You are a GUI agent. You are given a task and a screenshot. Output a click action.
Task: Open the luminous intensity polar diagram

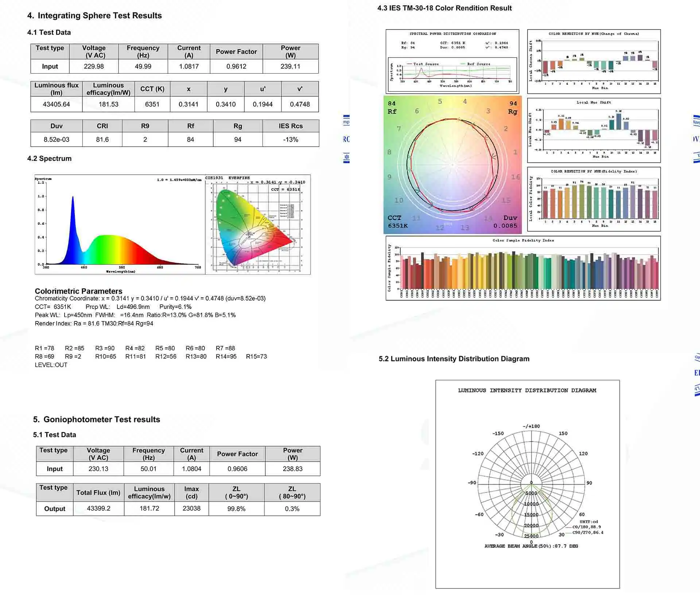pos(528,484)
